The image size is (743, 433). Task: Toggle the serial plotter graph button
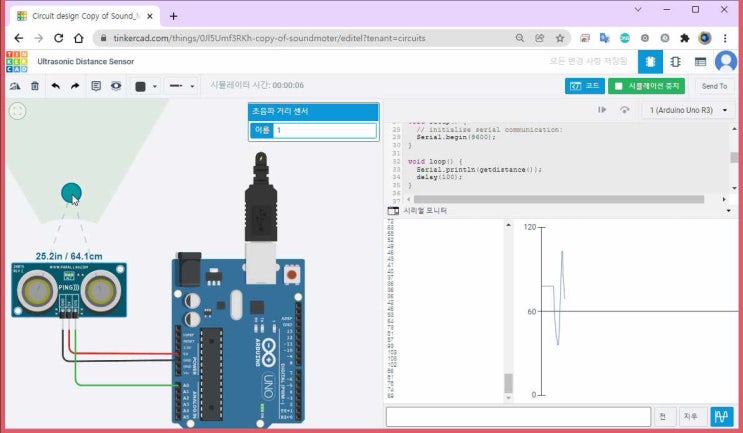pos(721,416)
